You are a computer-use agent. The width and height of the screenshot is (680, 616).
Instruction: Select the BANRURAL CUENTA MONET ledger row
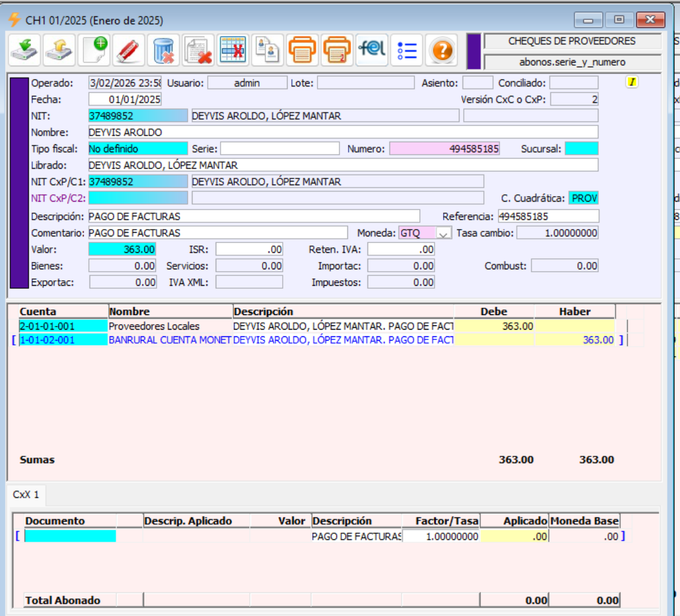tap(171, 340)
